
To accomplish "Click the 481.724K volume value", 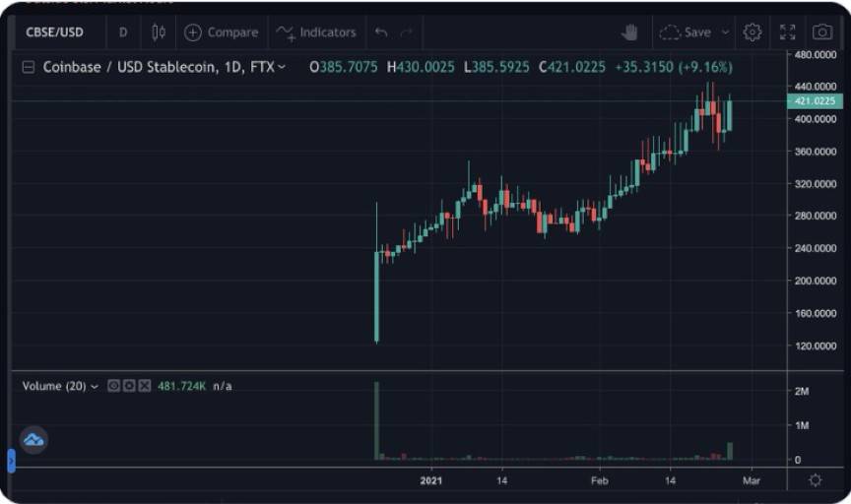I will [x=182, y=386].
